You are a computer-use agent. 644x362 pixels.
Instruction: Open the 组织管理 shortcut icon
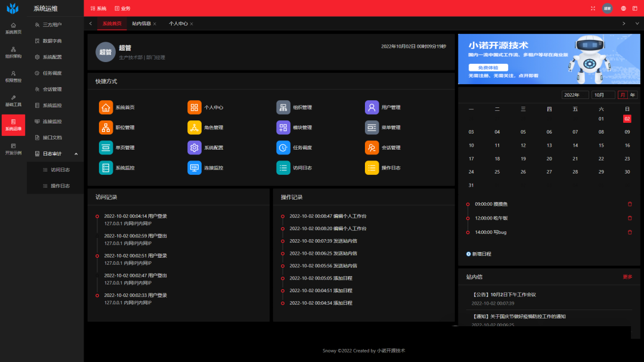pos(283,107)
